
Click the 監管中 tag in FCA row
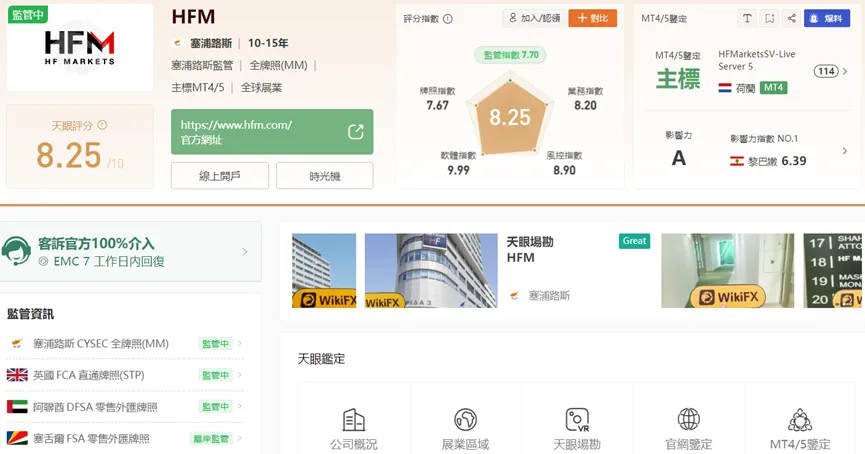(x=215, y=375)
